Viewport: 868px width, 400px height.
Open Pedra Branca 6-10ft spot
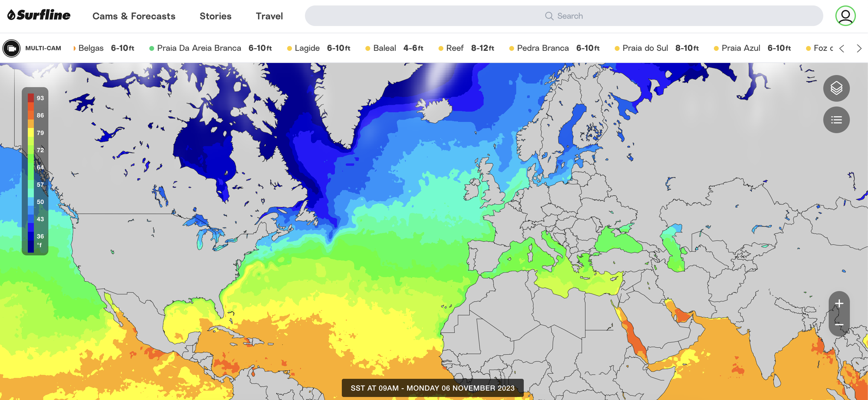tap(554, 48)
